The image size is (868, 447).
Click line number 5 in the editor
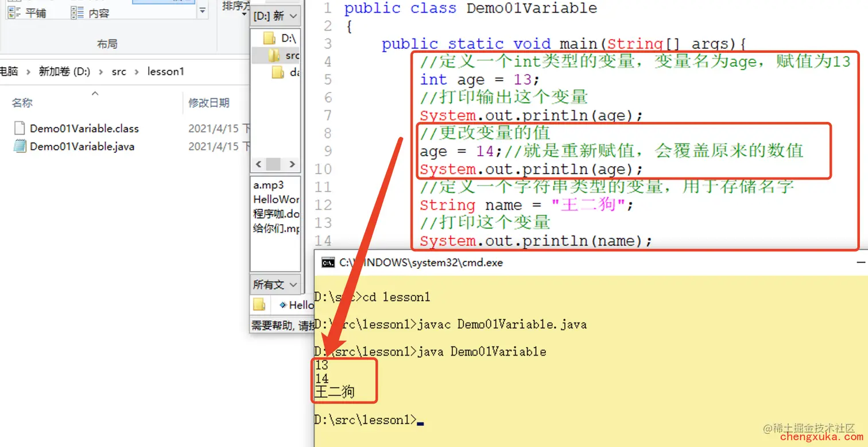327,79
